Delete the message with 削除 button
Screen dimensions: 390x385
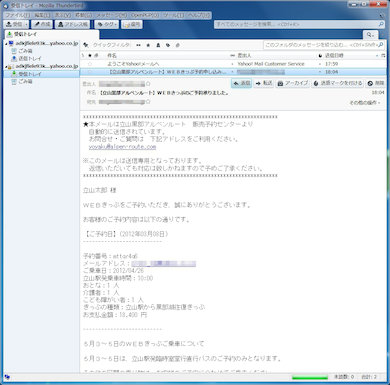tap(376, 83)
